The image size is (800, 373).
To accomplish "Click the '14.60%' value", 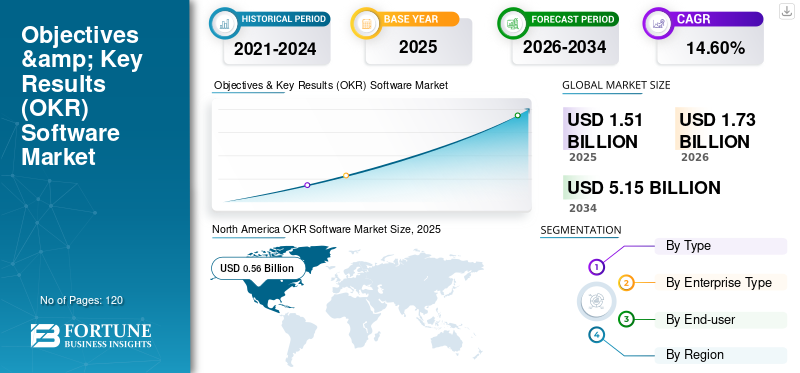I will coord(715,48).
